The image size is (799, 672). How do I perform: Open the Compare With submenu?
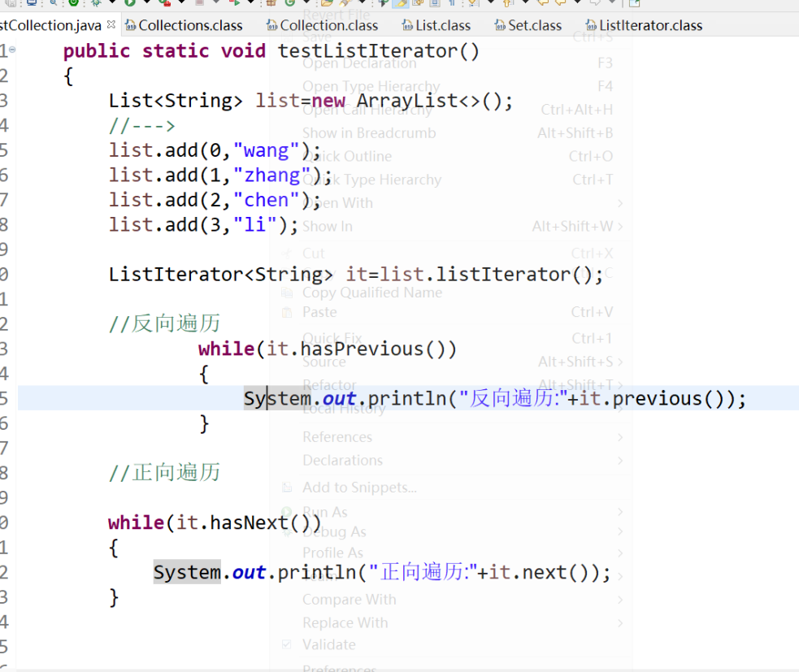click(349, 600)
